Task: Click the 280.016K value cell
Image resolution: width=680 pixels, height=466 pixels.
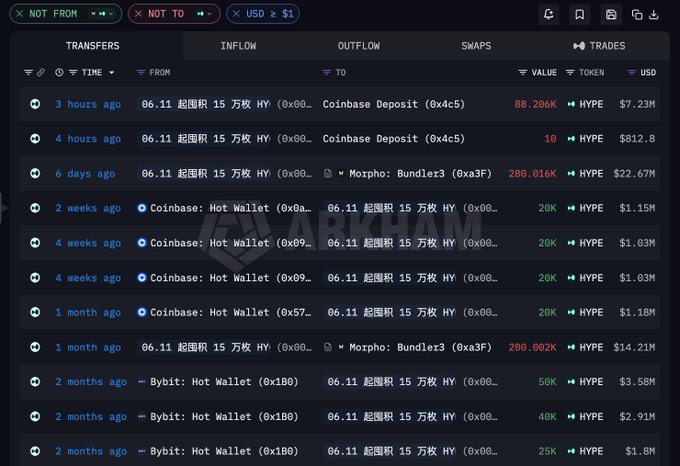Action: point(532,173)
